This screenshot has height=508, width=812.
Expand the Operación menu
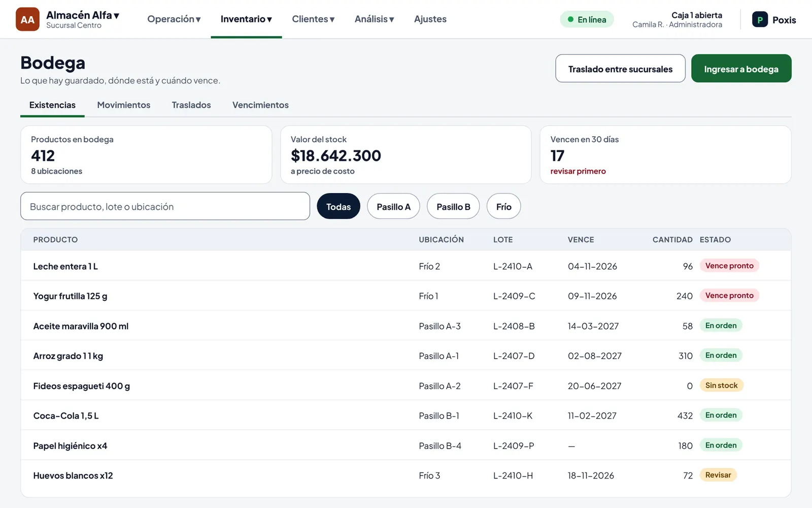174,19
